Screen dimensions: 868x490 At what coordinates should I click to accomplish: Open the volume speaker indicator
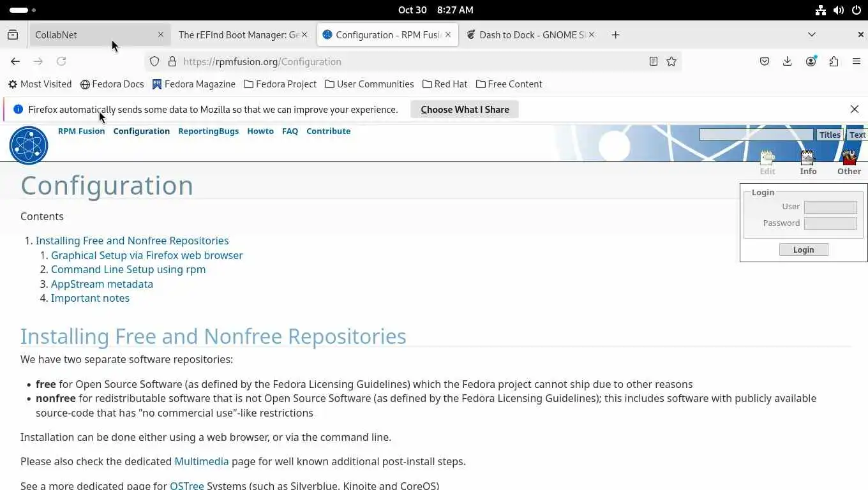tap(839, 10)
